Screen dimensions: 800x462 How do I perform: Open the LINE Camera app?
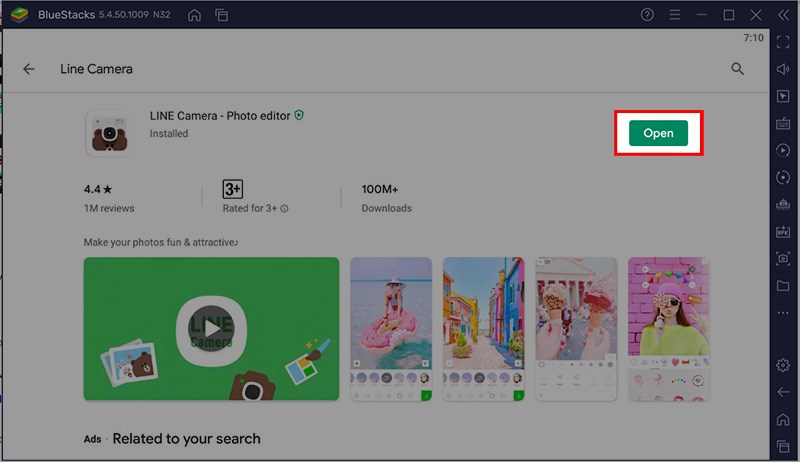(x=658, y=133)
